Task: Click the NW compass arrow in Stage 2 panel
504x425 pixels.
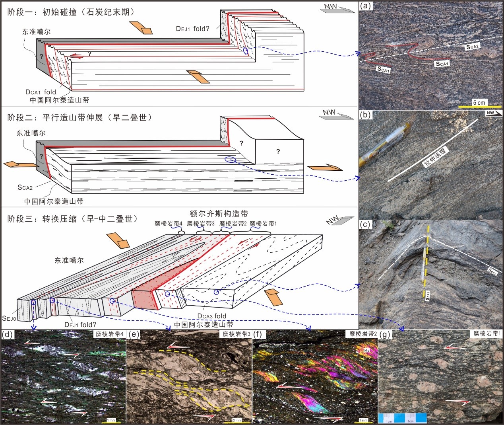Action: [x=336, y=115]
